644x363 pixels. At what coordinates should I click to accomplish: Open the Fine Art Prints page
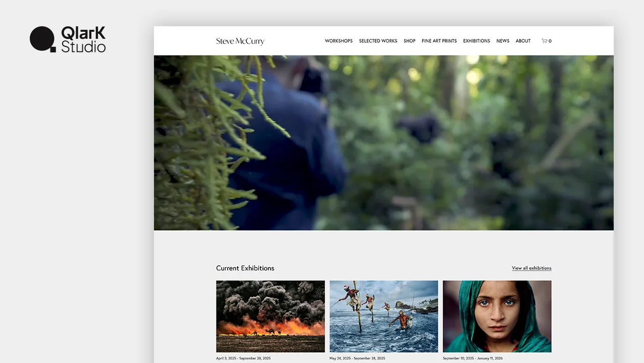click(439, 41)
